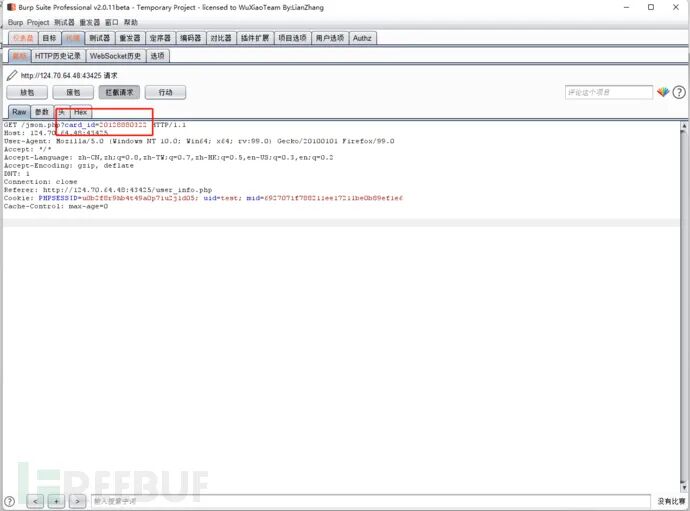Toggle the 拦截请求 intercept button
Viewport: 690px width, 511px height.
click(119, 92)
